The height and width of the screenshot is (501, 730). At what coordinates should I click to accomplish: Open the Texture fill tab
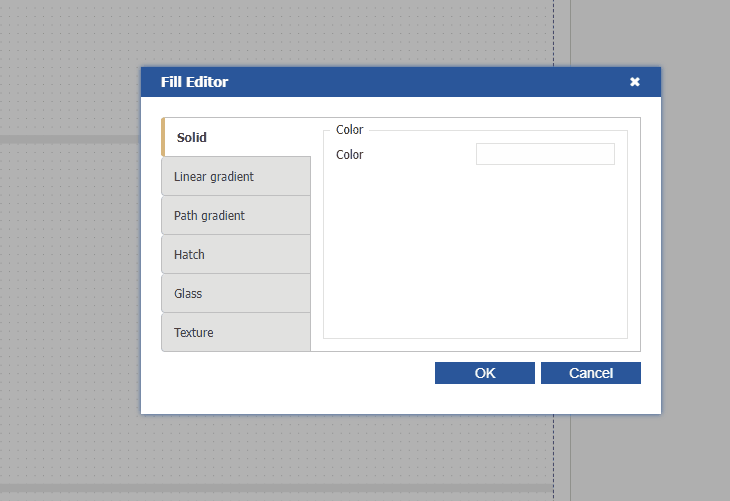[x=236, y=332]
